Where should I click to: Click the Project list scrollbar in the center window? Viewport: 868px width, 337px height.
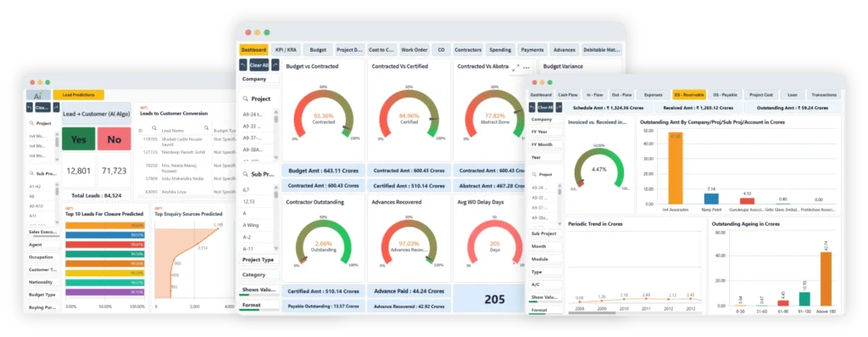[x=276, y=119]
